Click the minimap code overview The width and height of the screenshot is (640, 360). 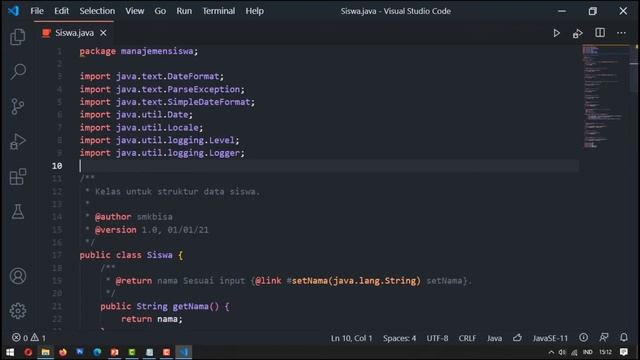pos(605,97)
